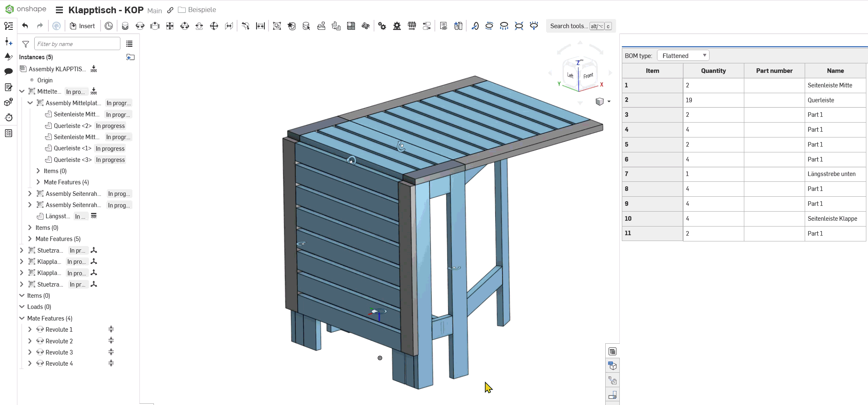The width and height of the screenshot is (868, 405).
Task: Collapse the Assembly Mittelplatte tree node
Action: point(30,103)
